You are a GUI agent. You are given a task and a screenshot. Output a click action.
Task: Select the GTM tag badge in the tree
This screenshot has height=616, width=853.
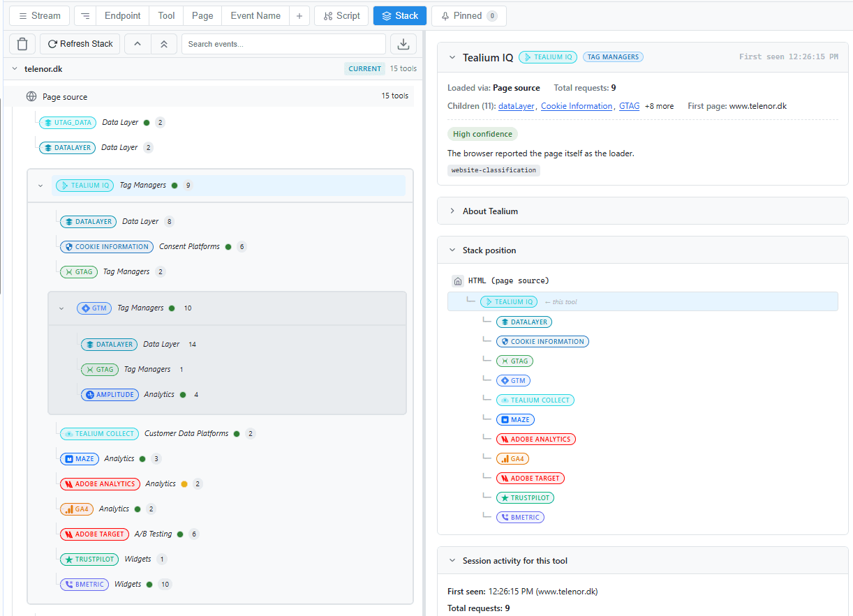(x=94, y=308)
